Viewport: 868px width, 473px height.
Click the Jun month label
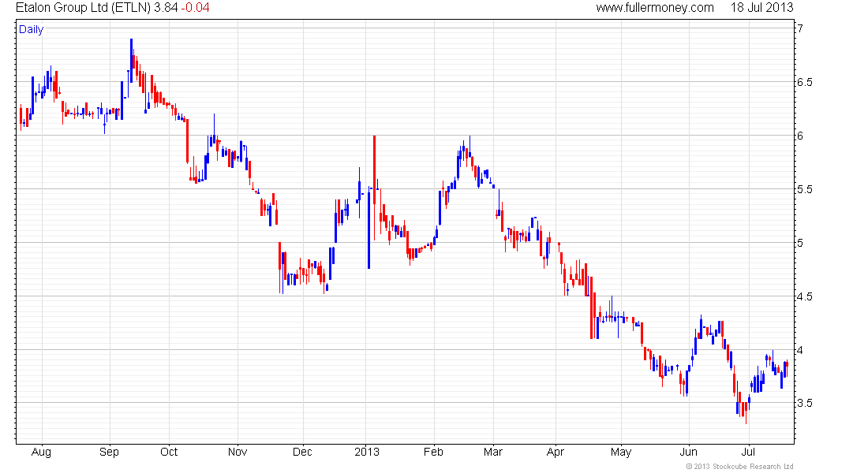(x=689, y=452)
